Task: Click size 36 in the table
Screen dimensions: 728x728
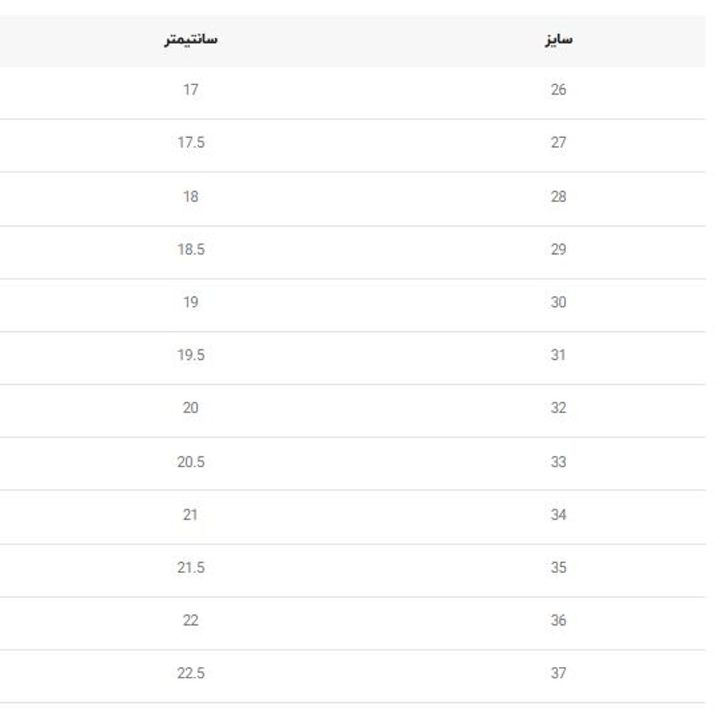Action: (558, 621)
